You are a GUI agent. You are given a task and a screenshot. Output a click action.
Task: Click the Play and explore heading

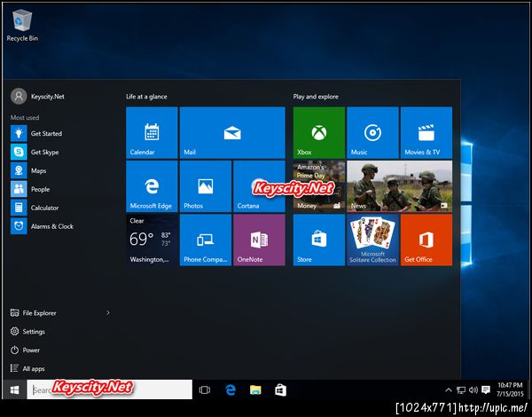[316, 97]
